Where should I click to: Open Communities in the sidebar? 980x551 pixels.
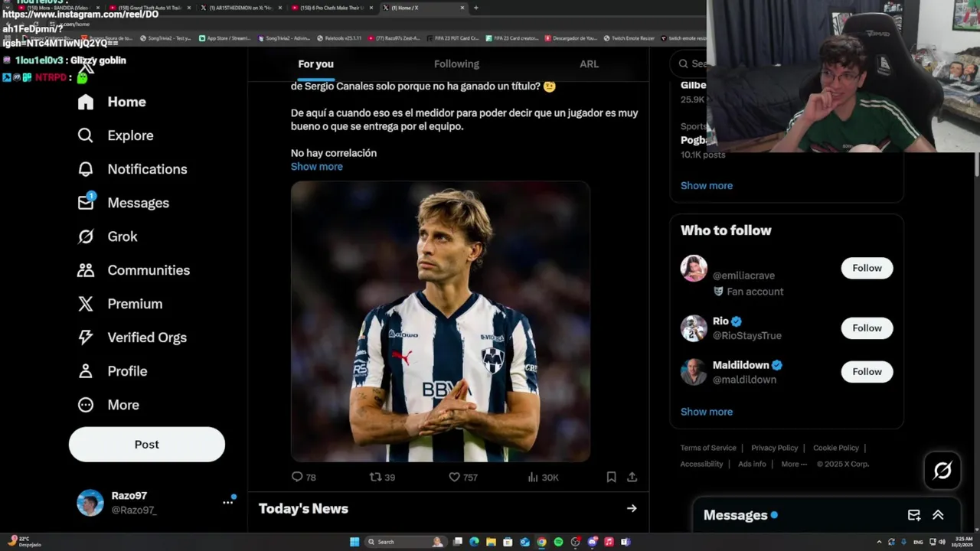(133, 270)
